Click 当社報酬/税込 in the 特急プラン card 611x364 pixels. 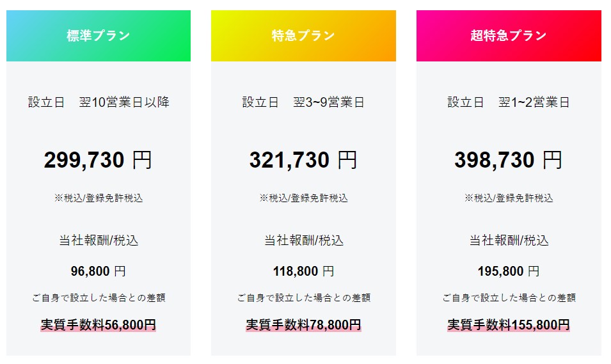point(303,240)
